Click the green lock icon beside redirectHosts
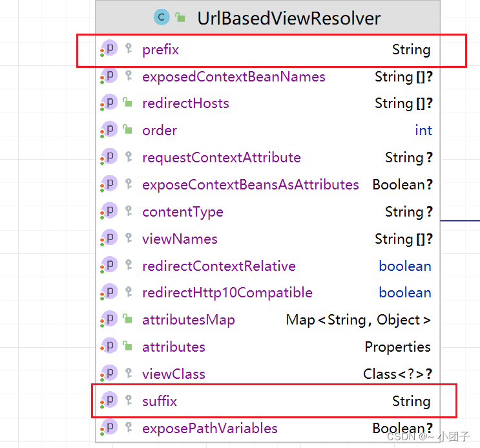 129,103
